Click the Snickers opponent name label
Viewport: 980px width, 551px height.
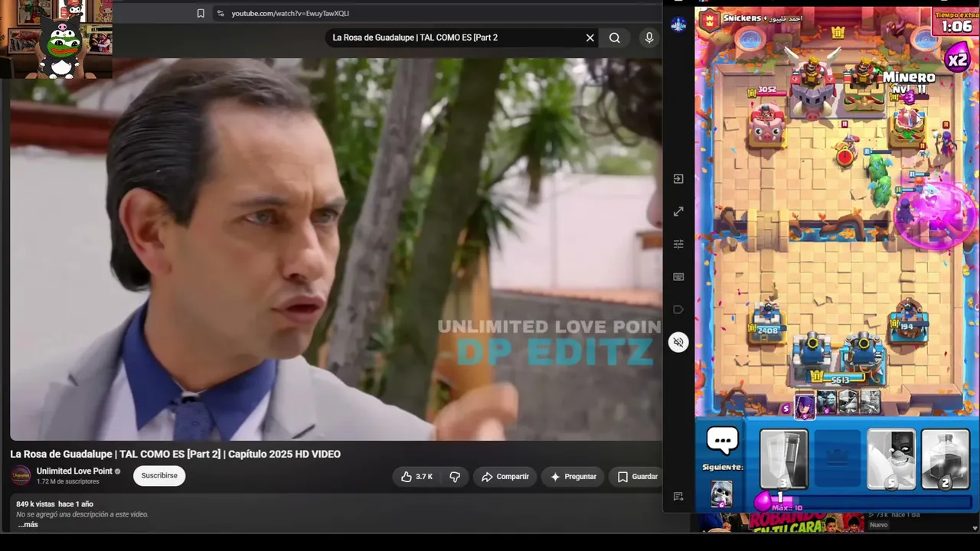tap(742, 18)
